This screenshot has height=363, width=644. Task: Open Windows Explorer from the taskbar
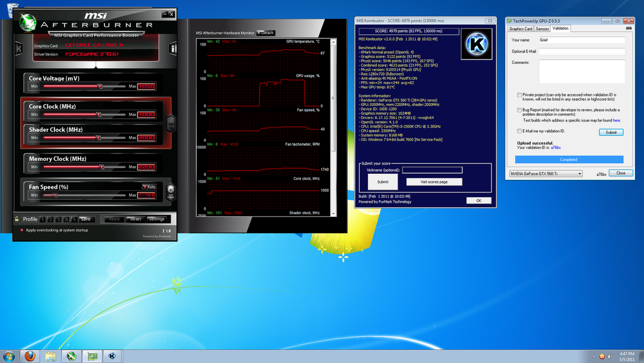[50, 356]
